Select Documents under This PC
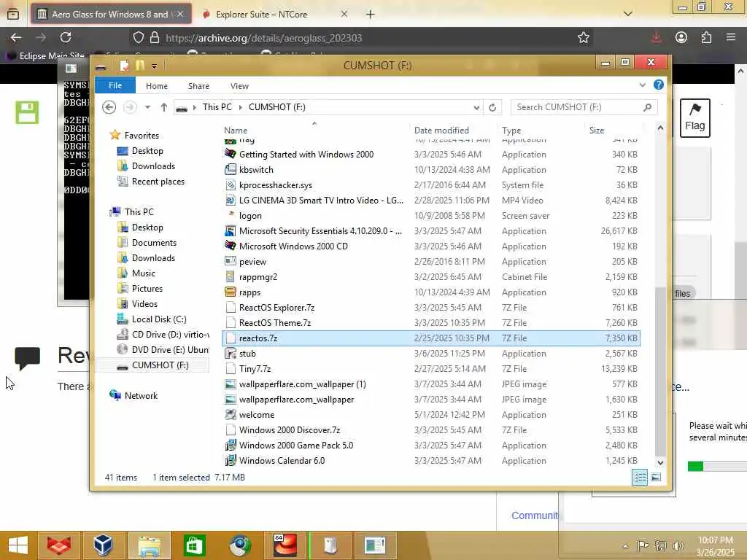747x560 pixels. [154, 242]
